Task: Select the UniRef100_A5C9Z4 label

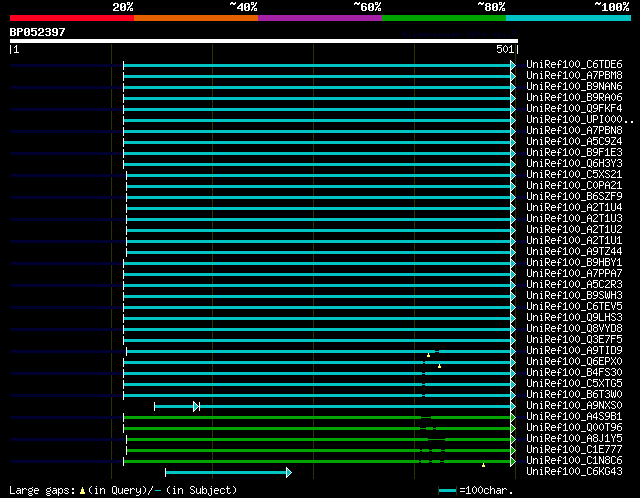Action: 574,141
